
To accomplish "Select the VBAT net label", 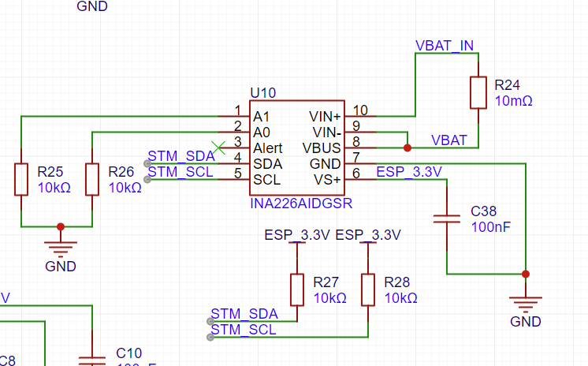I will pyautogui.click(x=448, y=140).
